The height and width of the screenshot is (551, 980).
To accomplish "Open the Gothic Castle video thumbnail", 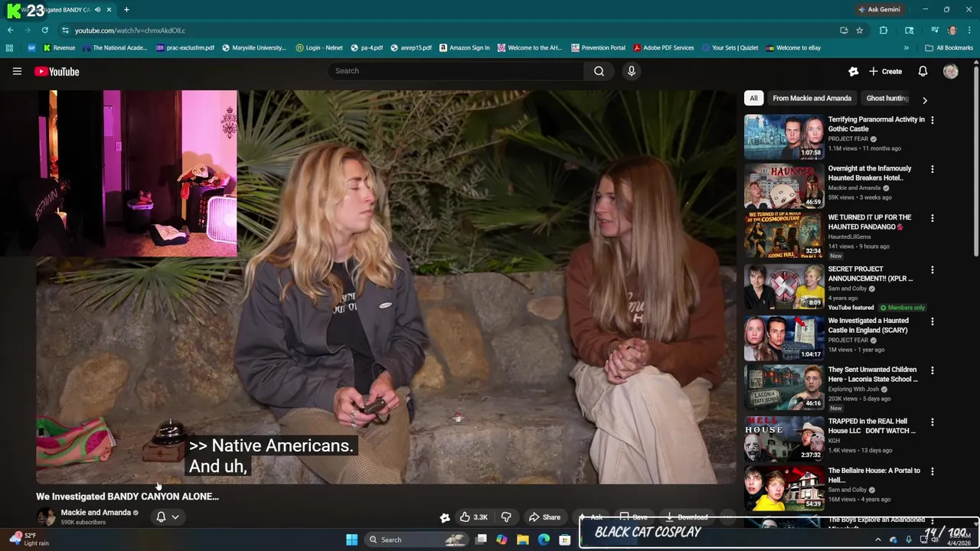I will tap(784, 136).
